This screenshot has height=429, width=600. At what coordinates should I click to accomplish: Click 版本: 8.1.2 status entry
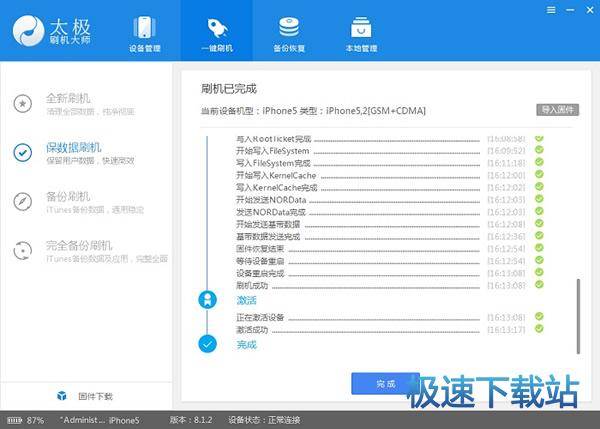(x=191, y=420)
